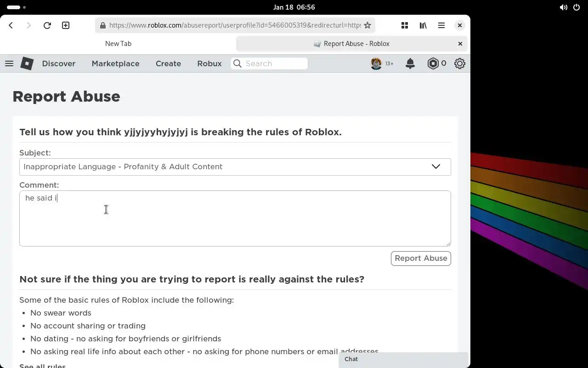Image resolution: width=588 pixels, height=368 pixels.
Task: Click the 'Tell us how you think' heading
Action: click(181, 132)
